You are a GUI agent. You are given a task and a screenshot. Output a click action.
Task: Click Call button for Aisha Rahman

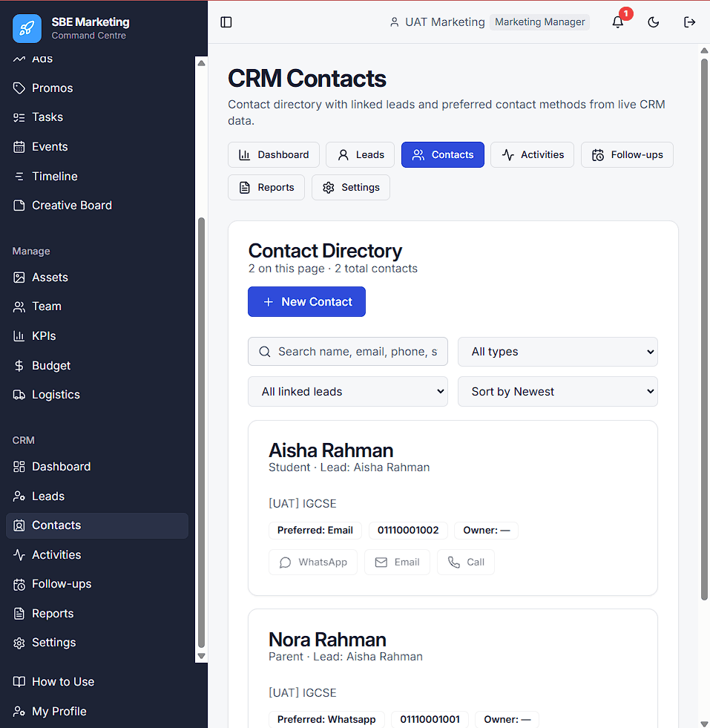(466, 563)
